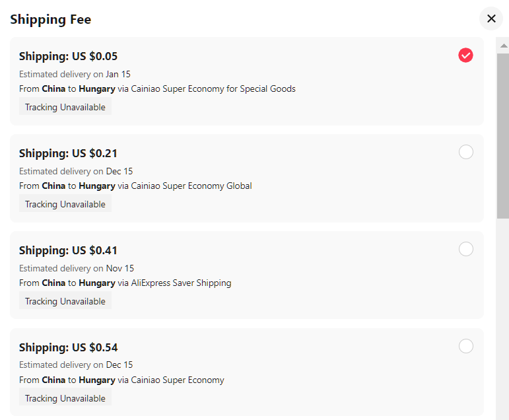Click Tracking Unavailable tag under $0.21 option
Viewport: 509px width, 420px height.
click(65, 204)
